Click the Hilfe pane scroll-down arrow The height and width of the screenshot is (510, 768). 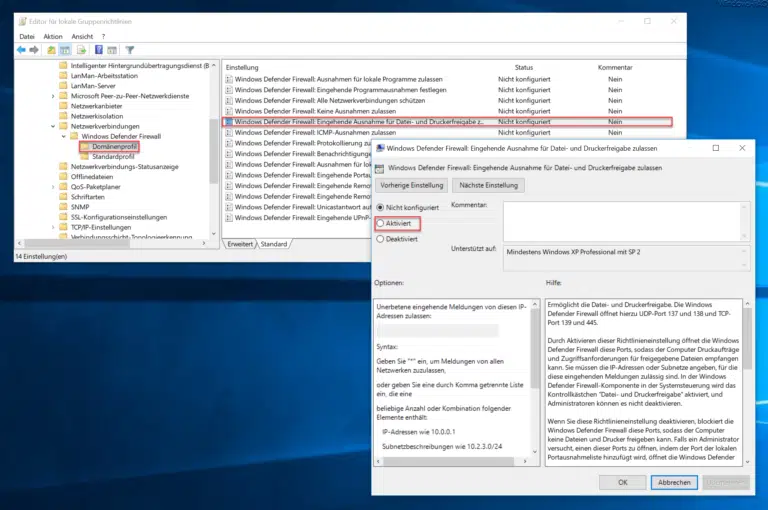pos(747,461)
